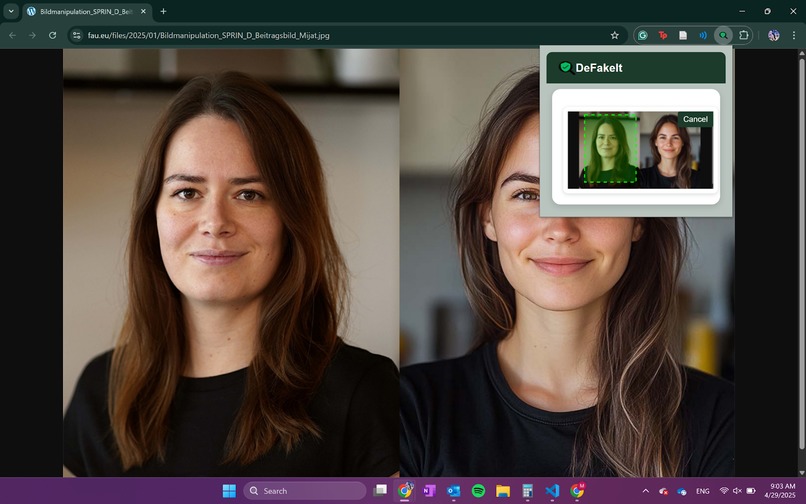Open the red Tp extension
Viewport: 806px width, 504px height.
pyautogui.click(x=663, y=35)
